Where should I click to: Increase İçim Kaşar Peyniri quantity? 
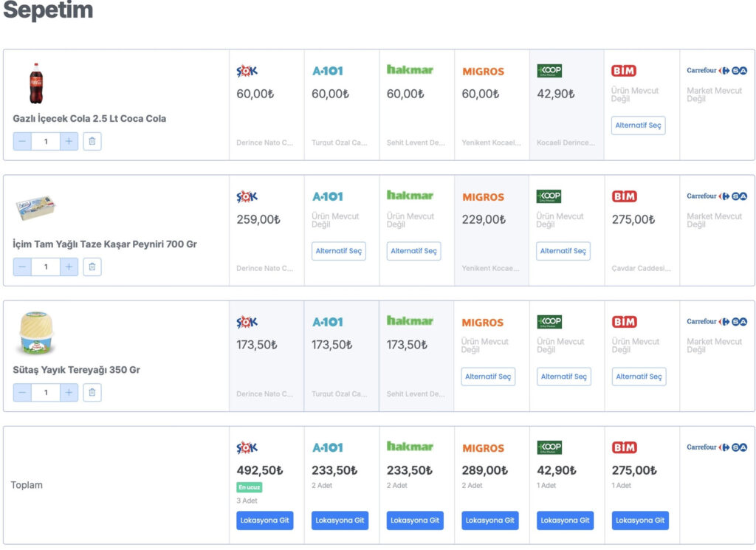[x=69, y=267]
